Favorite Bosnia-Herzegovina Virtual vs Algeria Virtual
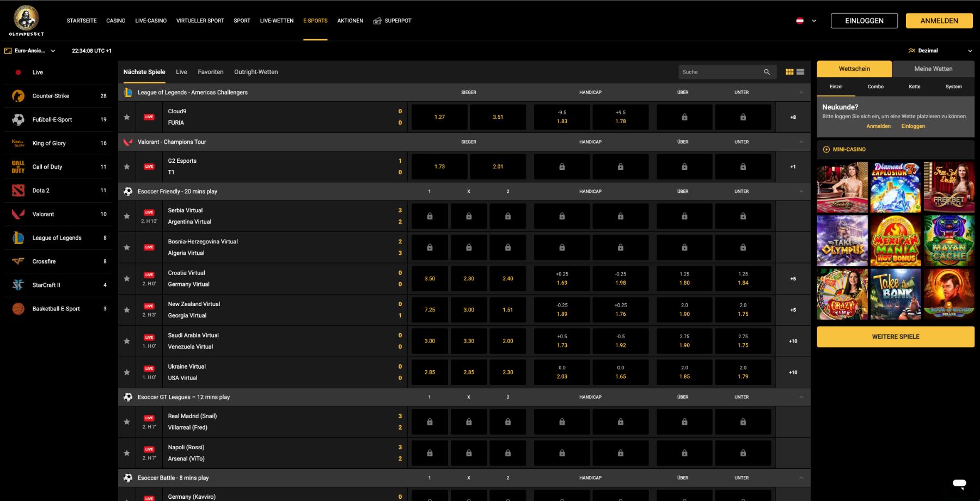Image resolution: width=980 pixels, height=501 pixels. pyautogui.click(x=127, y=247)
